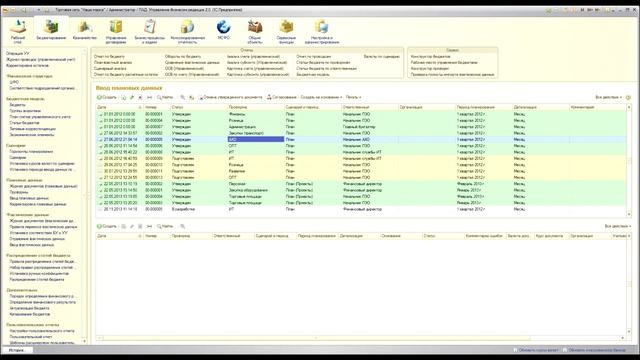Open the Общие объекты toolbox section
Image resolution: width=640 pixels, height=360 pixels.
point(255,31)
